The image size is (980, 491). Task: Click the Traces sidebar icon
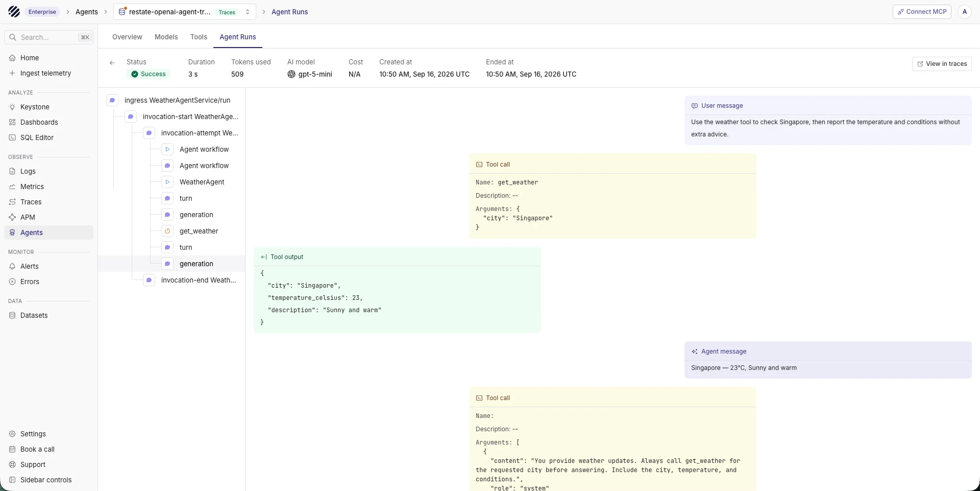point(12,202)
